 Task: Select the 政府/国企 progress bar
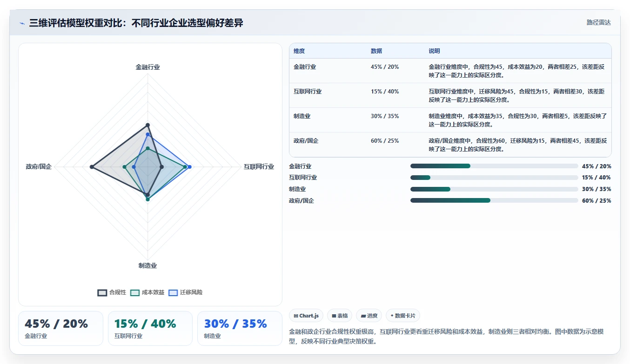click(494, 200)
